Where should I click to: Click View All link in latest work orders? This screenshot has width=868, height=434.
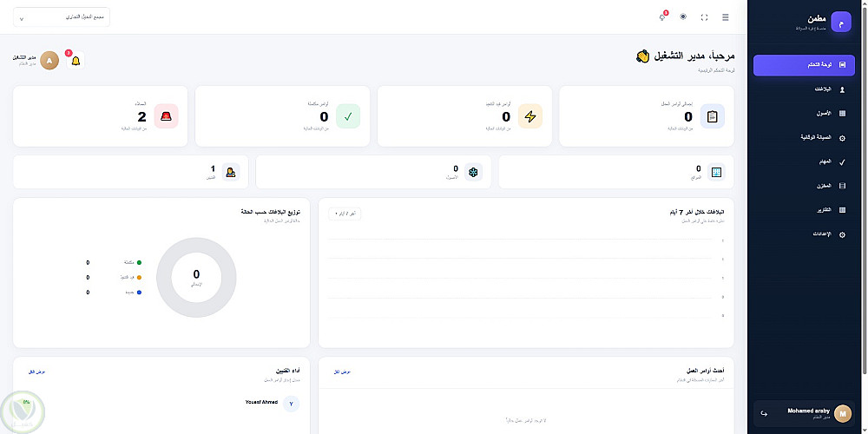(x=342, y=372)
